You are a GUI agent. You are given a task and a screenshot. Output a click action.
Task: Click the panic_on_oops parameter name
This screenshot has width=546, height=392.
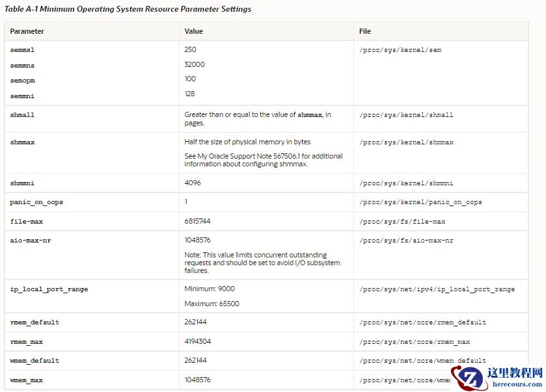pos(36,202)
